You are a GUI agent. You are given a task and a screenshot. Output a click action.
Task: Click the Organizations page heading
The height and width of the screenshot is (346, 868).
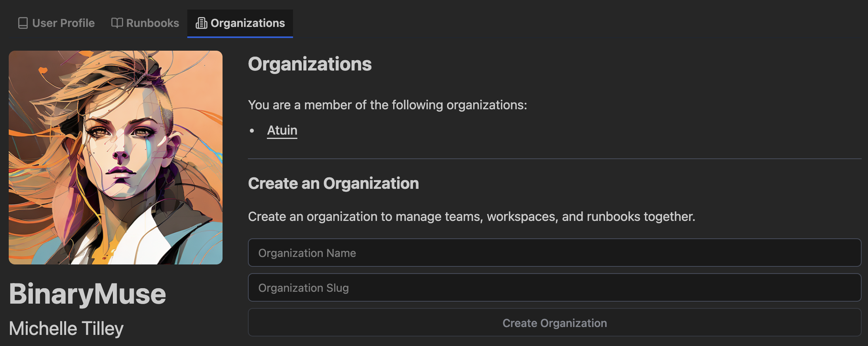pyautogui.click(x=310, y=64)
